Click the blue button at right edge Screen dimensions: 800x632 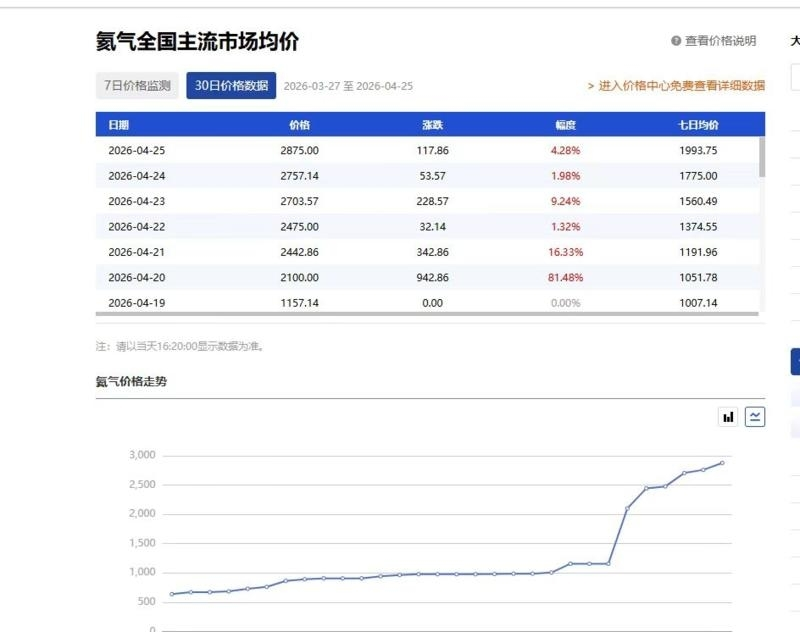pyautogui.click(x=795, y=362)
